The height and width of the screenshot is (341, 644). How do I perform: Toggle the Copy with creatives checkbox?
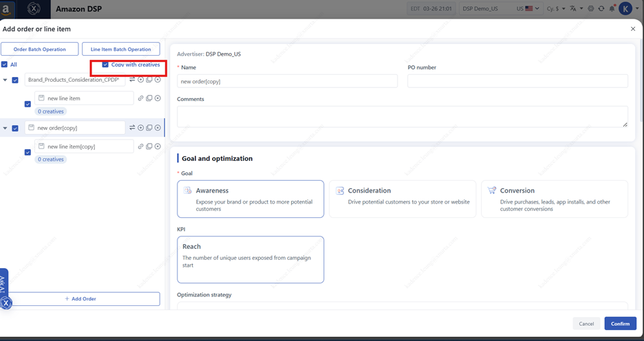click(x=105, y=65)
